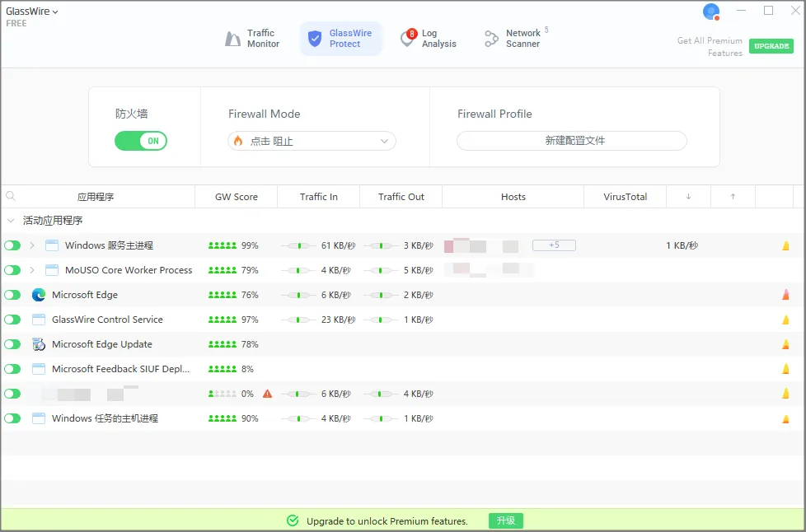The height and width of the screenshot is (532, 806).
Task: Click the download arrow column header
Action: point(688,197)
